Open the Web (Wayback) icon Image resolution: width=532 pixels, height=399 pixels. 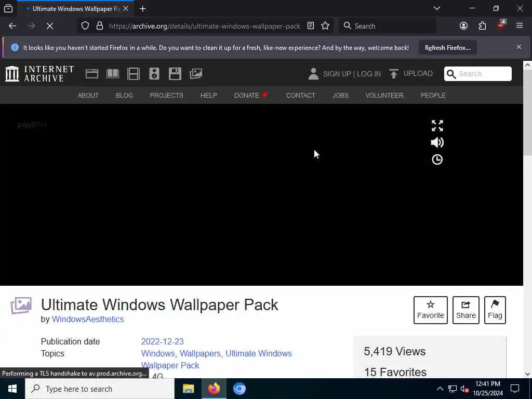tap(91, 74)
